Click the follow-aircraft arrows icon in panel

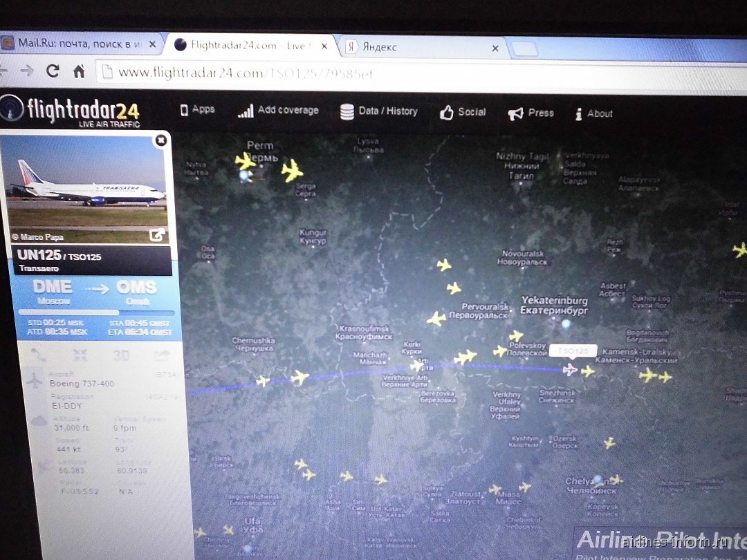80,355
